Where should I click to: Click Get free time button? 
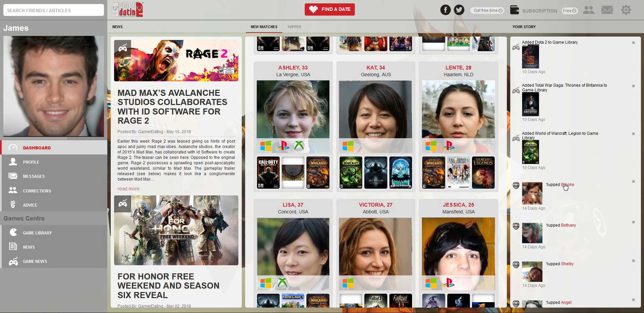pos(488,11)
